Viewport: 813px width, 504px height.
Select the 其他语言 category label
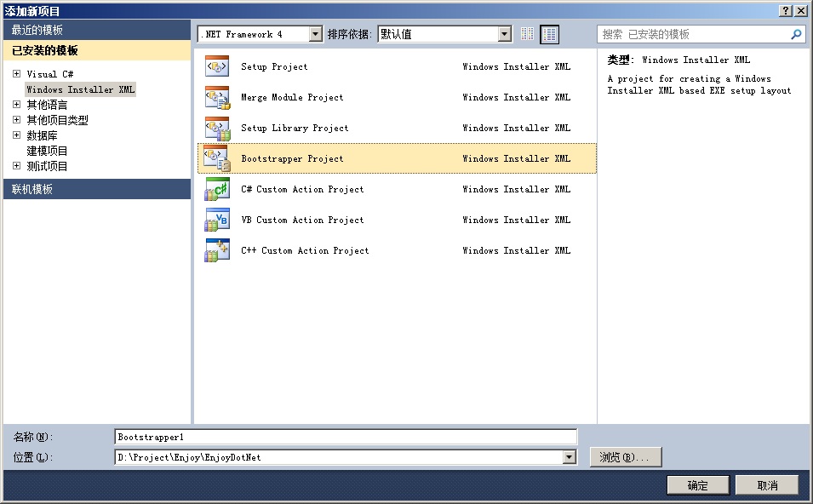point(47,105)
